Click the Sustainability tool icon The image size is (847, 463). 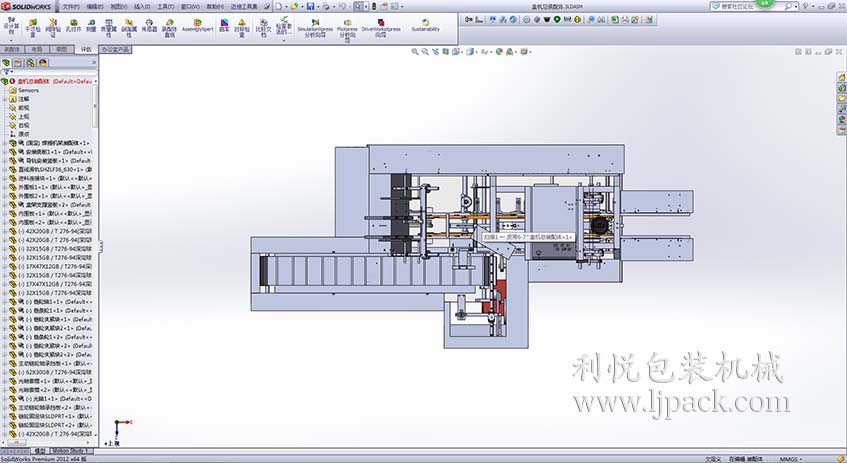tap(425, 25)
